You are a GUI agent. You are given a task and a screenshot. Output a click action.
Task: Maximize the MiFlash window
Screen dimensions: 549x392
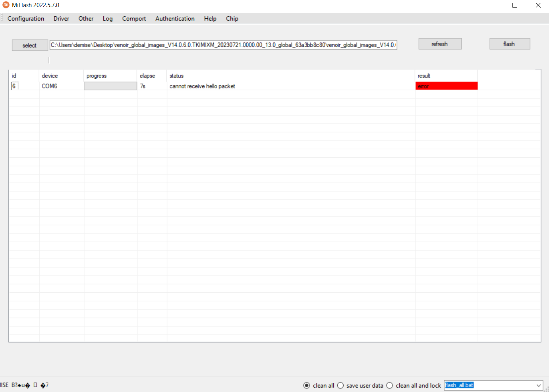pos(515,5)
